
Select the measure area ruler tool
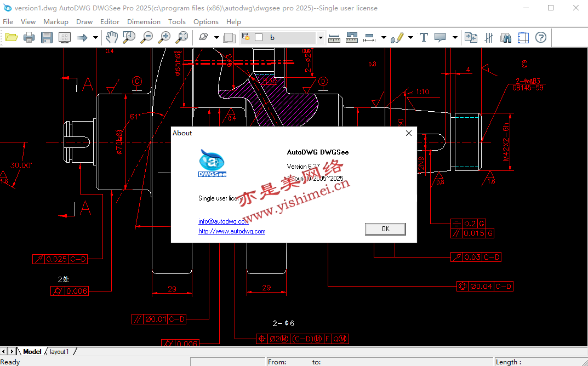pyautogui.click(x=351, y=37)
